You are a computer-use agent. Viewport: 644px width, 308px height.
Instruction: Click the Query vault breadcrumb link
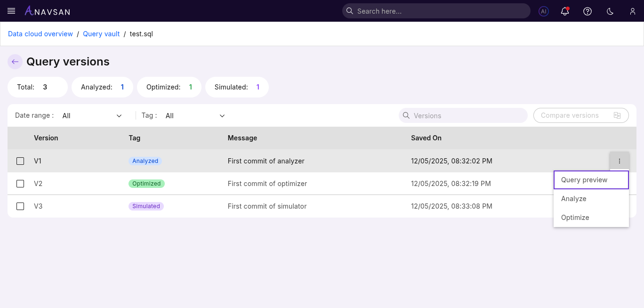[101, 33]
